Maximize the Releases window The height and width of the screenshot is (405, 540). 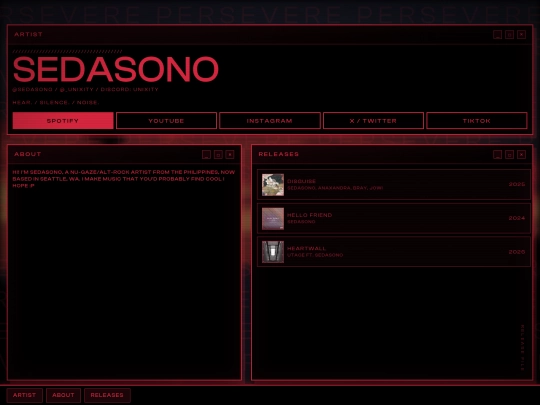click(x=509, y=154)
